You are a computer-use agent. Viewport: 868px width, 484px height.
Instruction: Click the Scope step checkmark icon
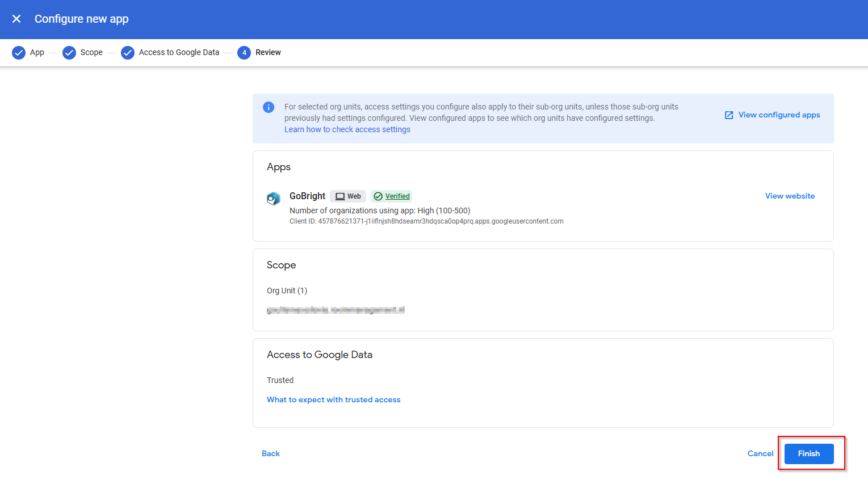pos(69,53)
